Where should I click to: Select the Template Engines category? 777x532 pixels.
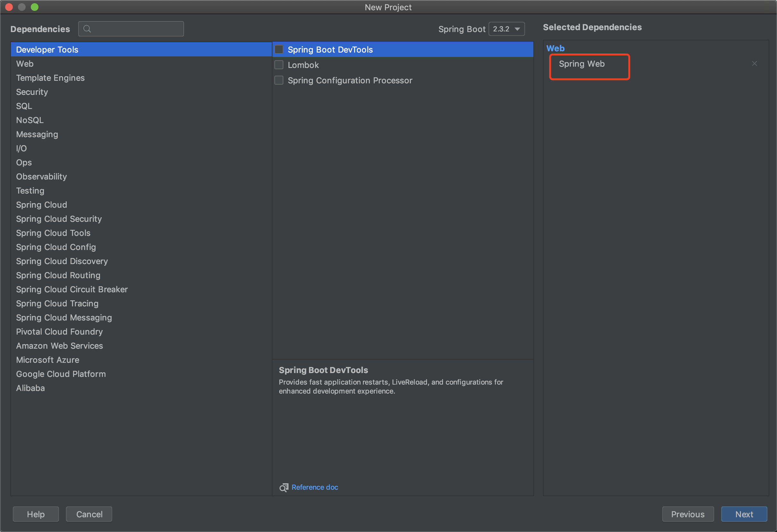point(141,78)
